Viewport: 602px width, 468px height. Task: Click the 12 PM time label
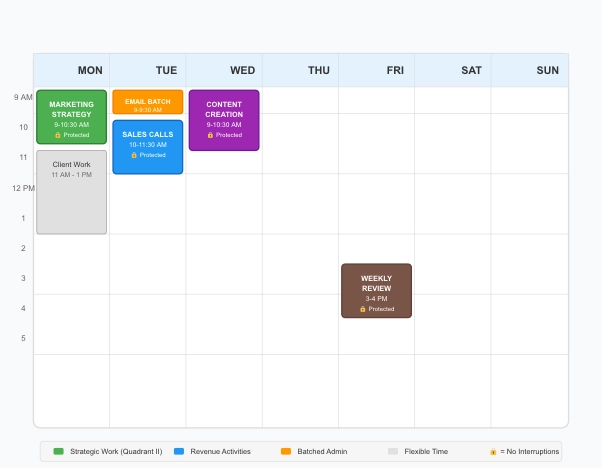[x=23, y=188]
